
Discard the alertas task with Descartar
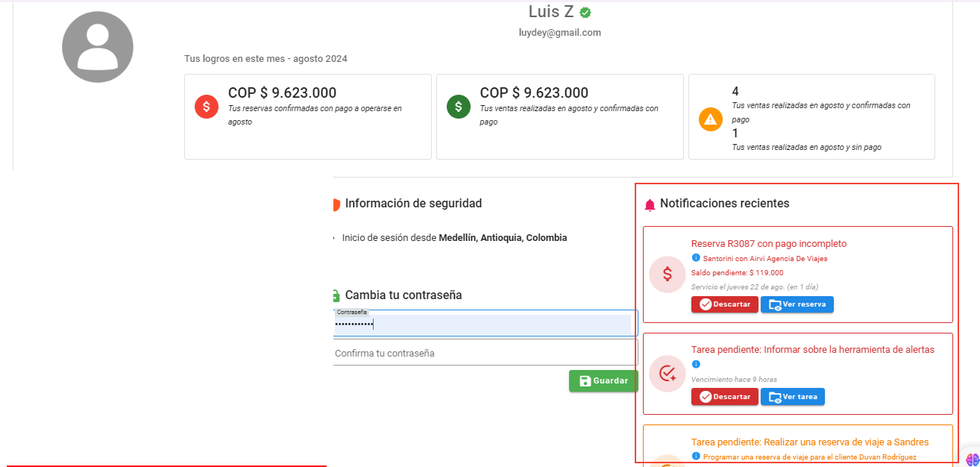point(724,397)
